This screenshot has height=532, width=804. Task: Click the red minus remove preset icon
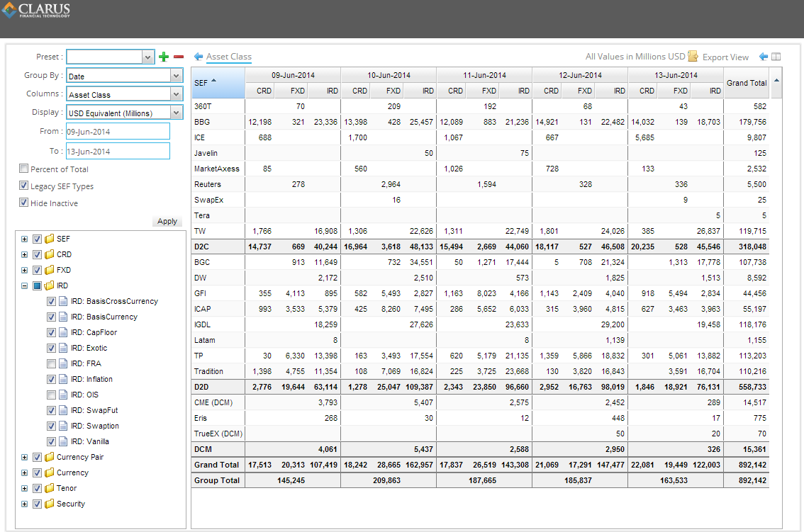(179, 57)
